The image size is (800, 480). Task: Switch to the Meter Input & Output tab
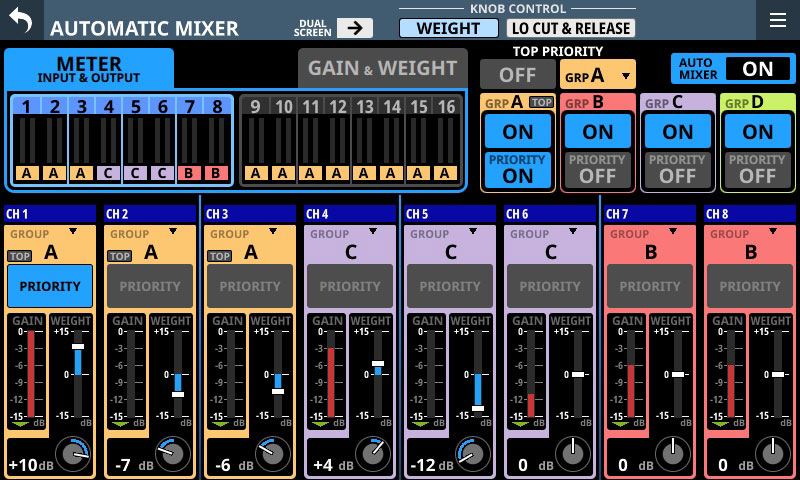pyautogui.click(x=89, y=68)
